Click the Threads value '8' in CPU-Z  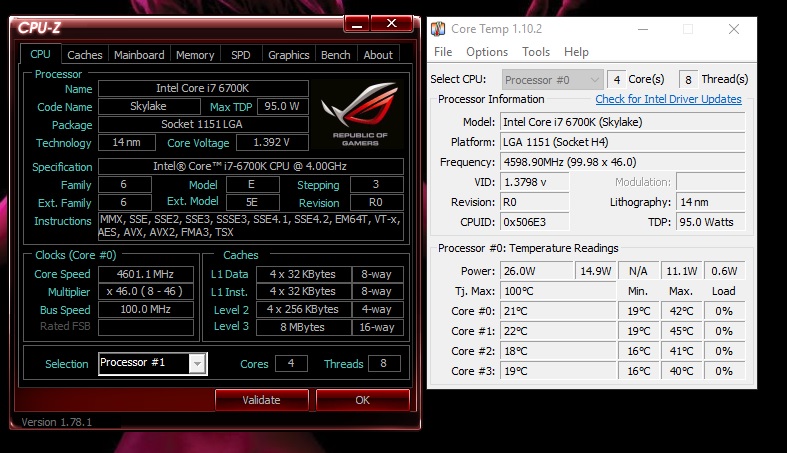pos(384,363)
